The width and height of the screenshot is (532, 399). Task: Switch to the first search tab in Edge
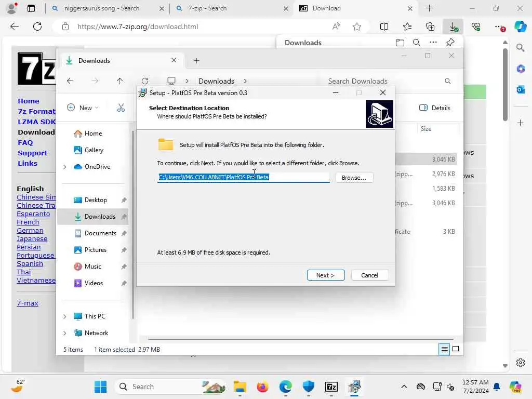point(107,8)
